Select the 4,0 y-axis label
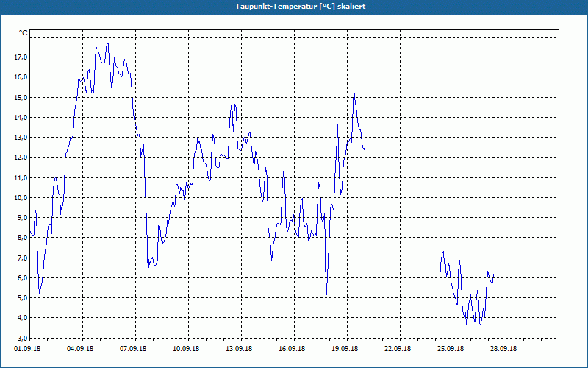Screen dimensions: 588x368 pyautogui.click(x=22, y=318)
